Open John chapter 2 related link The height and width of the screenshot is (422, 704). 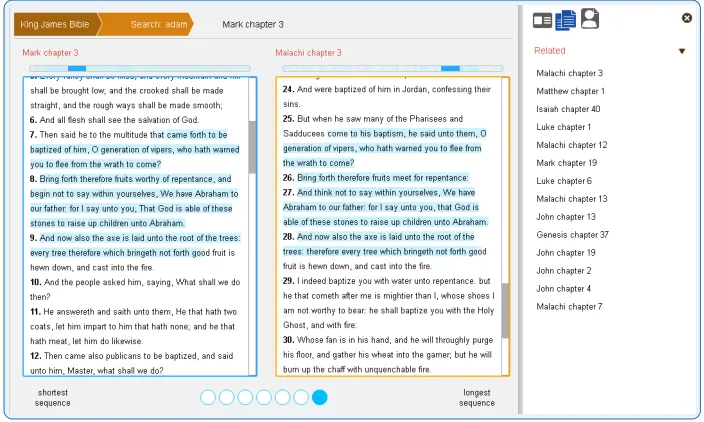[563, 271]
